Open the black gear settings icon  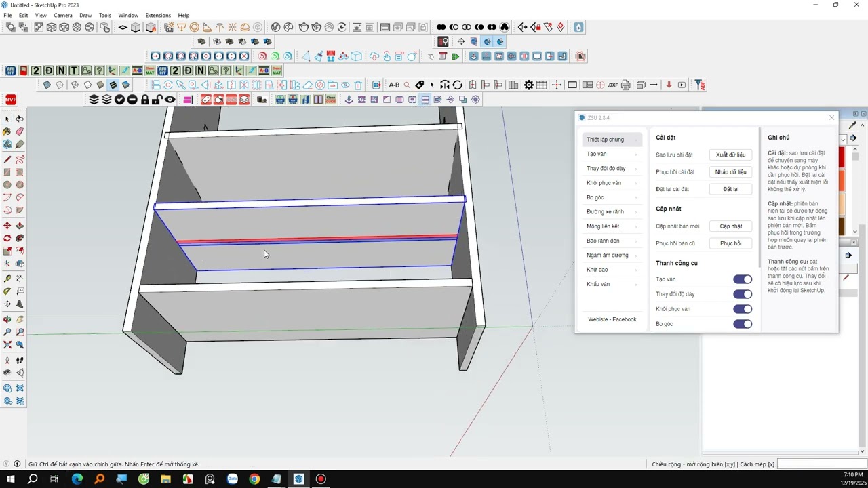pyautogui.click(x=529, y=85)
